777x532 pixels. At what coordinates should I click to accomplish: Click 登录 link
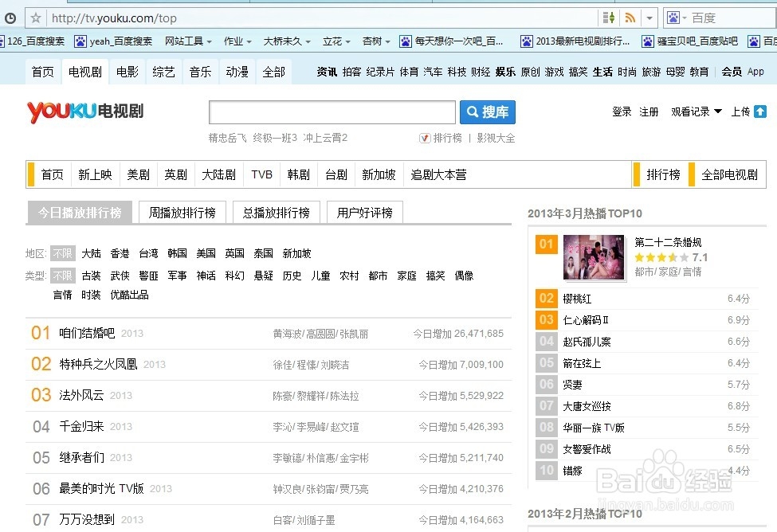coord(622,112)
